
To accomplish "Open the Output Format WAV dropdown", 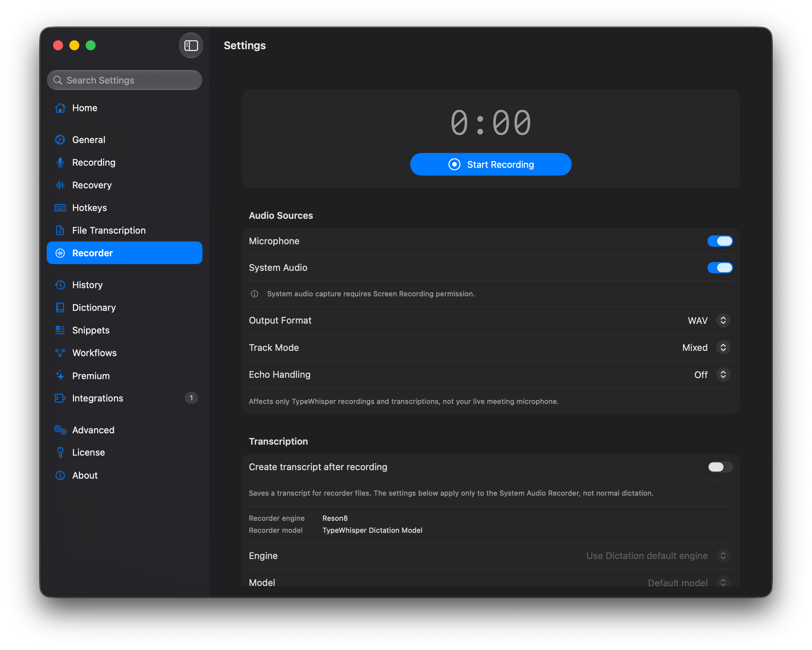I will 708,320.
